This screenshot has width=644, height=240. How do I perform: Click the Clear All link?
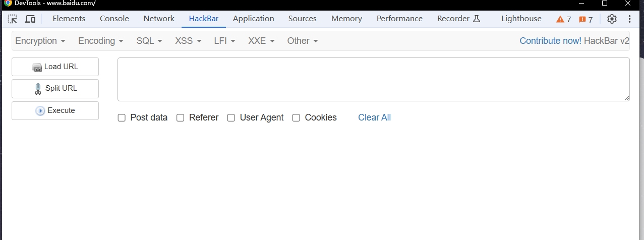(374, 117)
